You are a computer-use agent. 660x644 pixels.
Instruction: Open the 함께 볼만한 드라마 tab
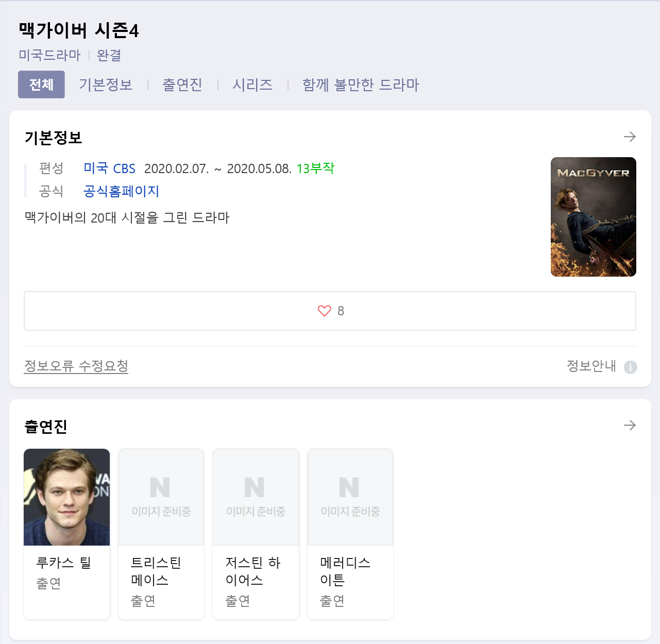[x=361, y=84]
